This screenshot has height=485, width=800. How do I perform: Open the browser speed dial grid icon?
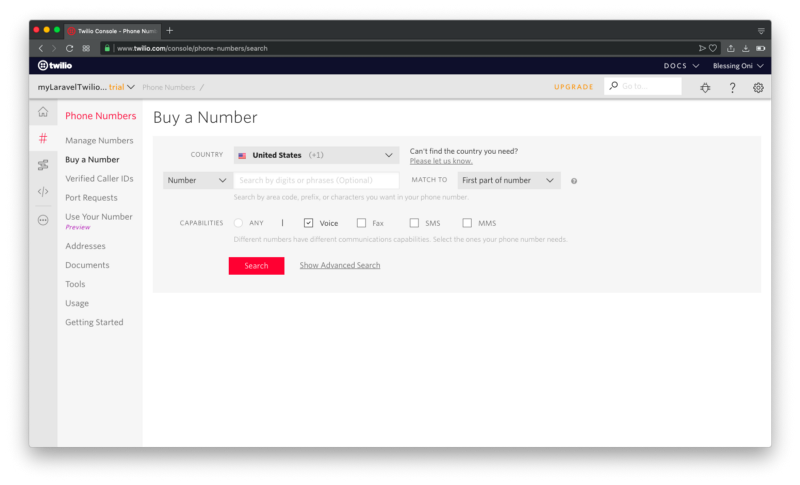click(x=86, y=48)
